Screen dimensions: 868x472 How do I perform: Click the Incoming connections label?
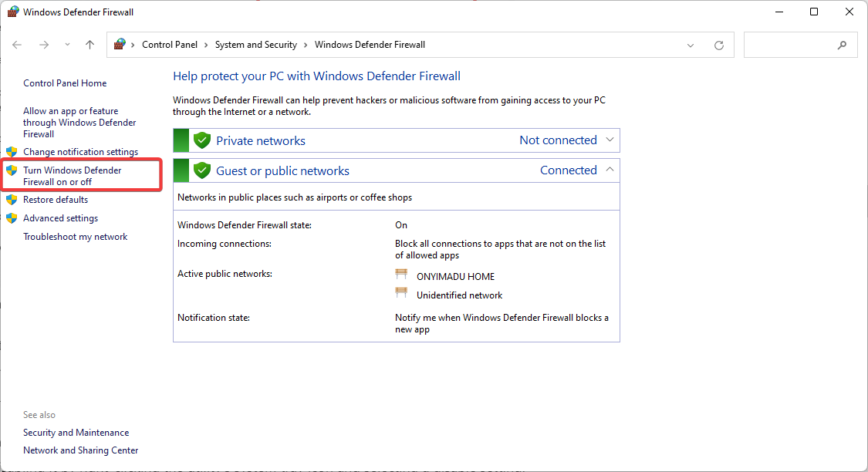click(225, 244)
